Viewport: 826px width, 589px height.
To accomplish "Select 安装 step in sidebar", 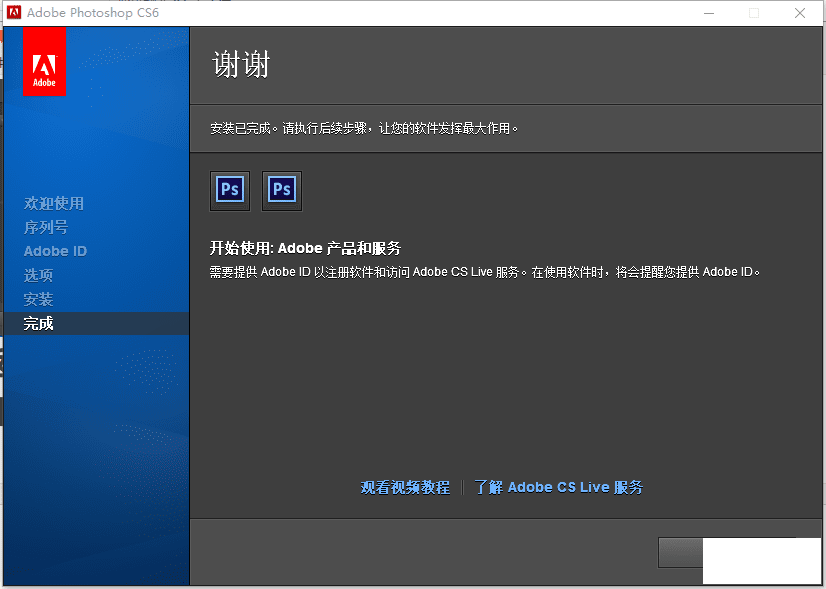I will [38, 299].
